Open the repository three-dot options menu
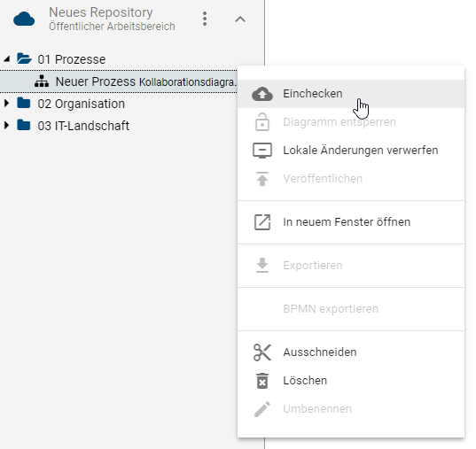The image size is (476, 449). pos(205,19)
